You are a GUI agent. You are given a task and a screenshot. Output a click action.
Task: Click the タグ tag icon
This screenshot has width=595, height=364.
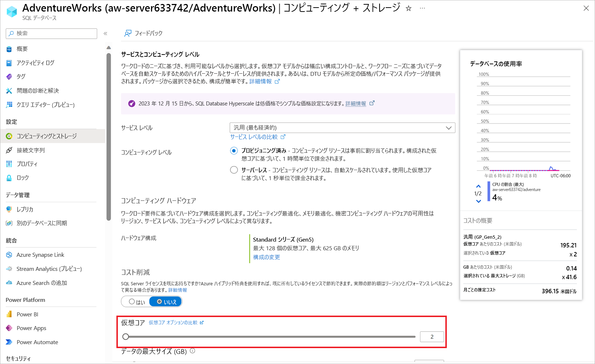coord(9,77)
